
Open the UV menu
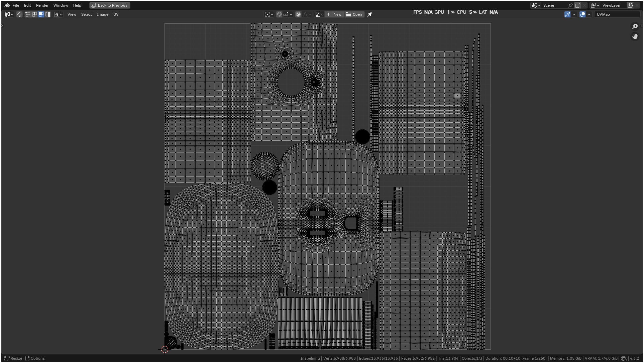tap(116, 14)
